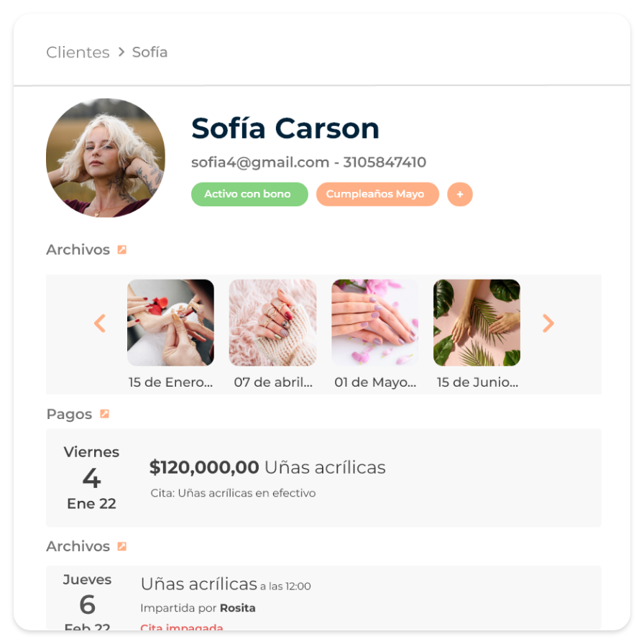Open the $120,000,00 Uñas acrílicas payment entry

pos(323,478)
